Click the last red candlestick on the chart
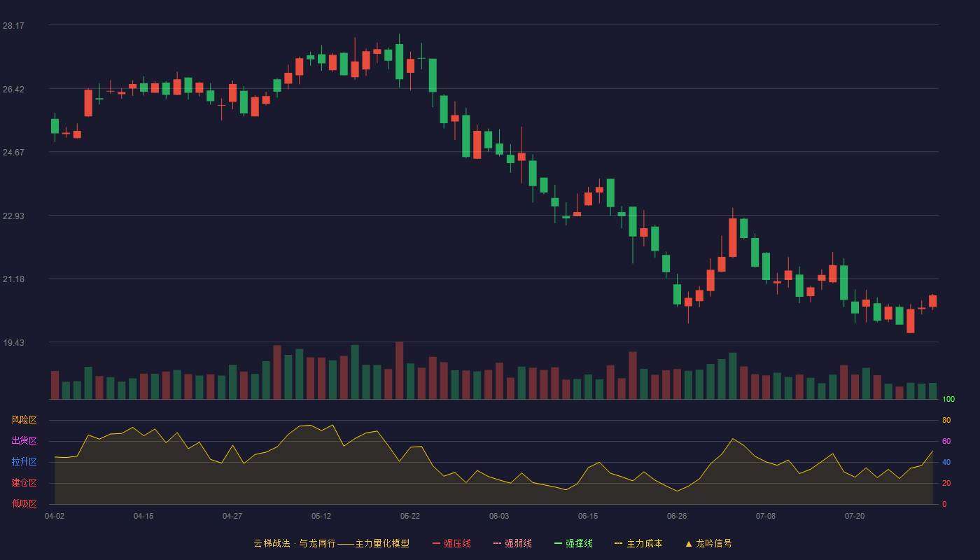 click(932, 301)
